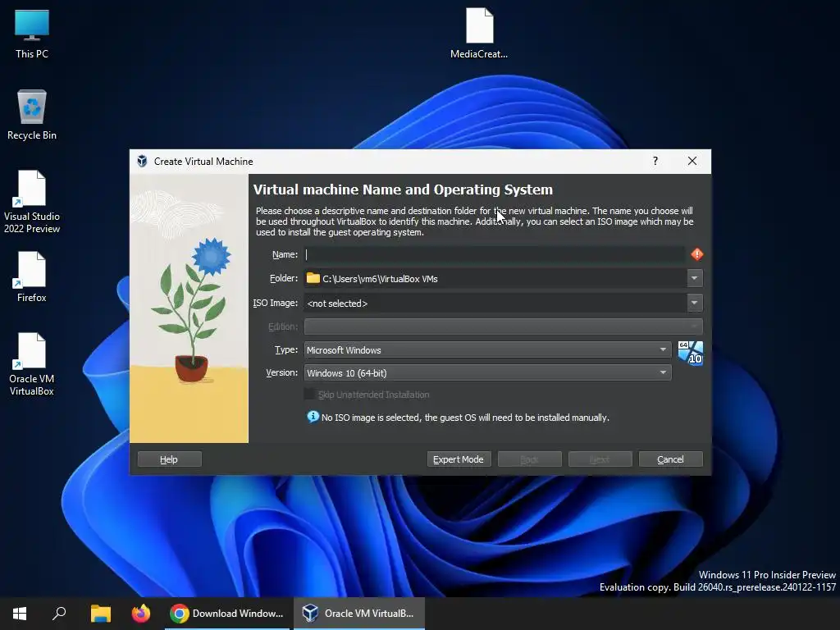This screenshot has width=840, height=630.
Task: Open the Type dropdown showing Microsoft Windows
Action: [x=487, y=349]
